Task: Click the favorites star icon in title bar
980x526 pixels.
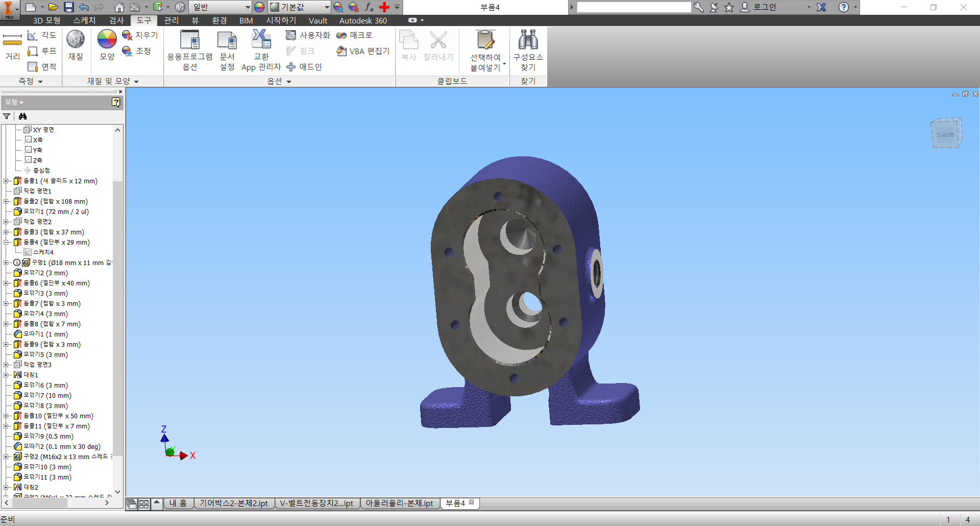Action: click(729, 7)
